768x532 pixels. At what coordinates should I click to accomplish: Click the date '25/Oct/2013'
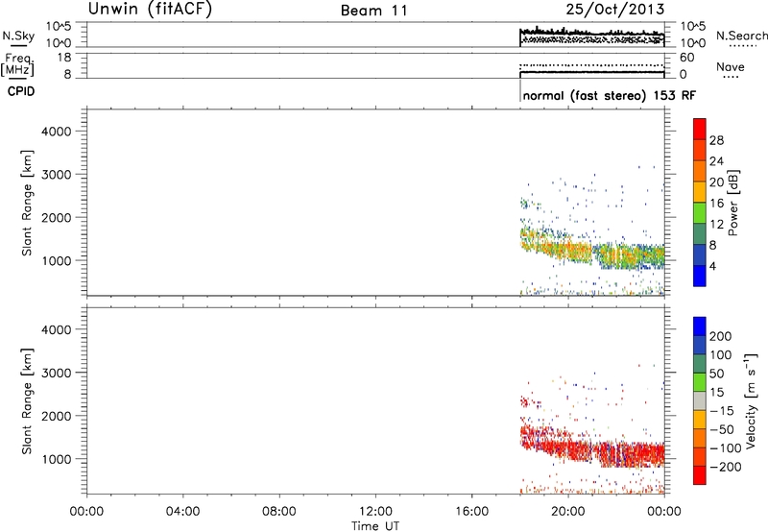pos(615,10)
